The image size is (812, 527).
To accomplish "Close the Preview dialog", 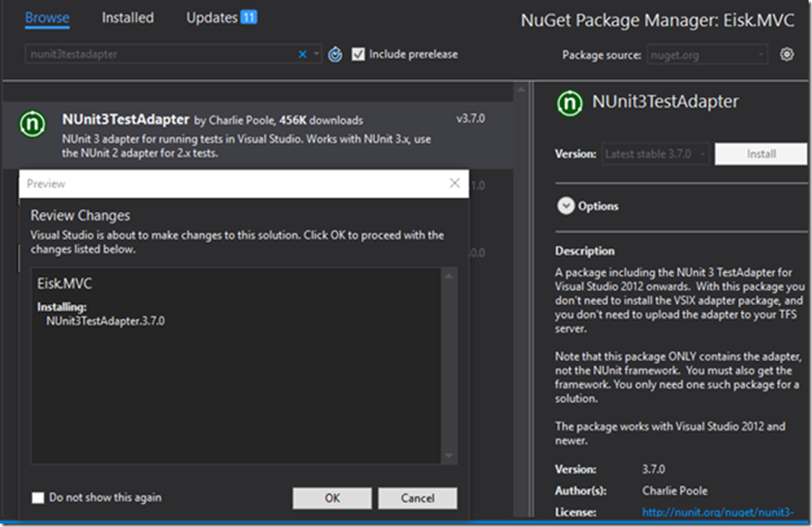I will pos(454,183).
